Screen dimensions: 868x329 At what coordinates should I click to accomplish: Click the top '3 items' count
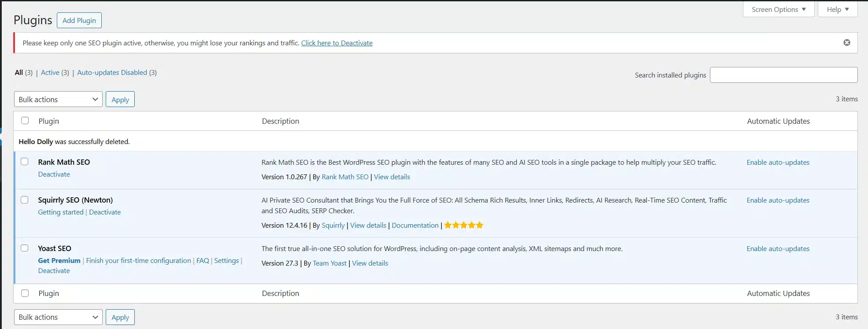846,99
